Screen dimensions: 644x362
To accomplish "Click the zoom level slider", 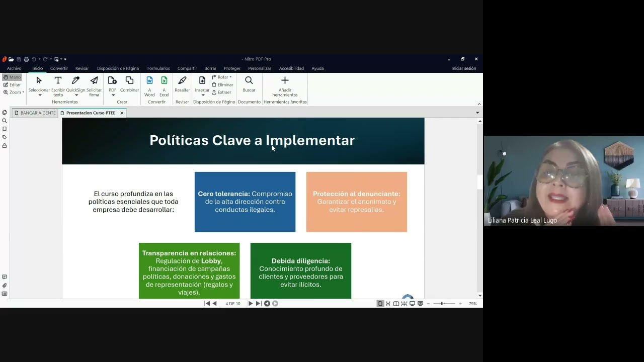I will tap(444, 304).
